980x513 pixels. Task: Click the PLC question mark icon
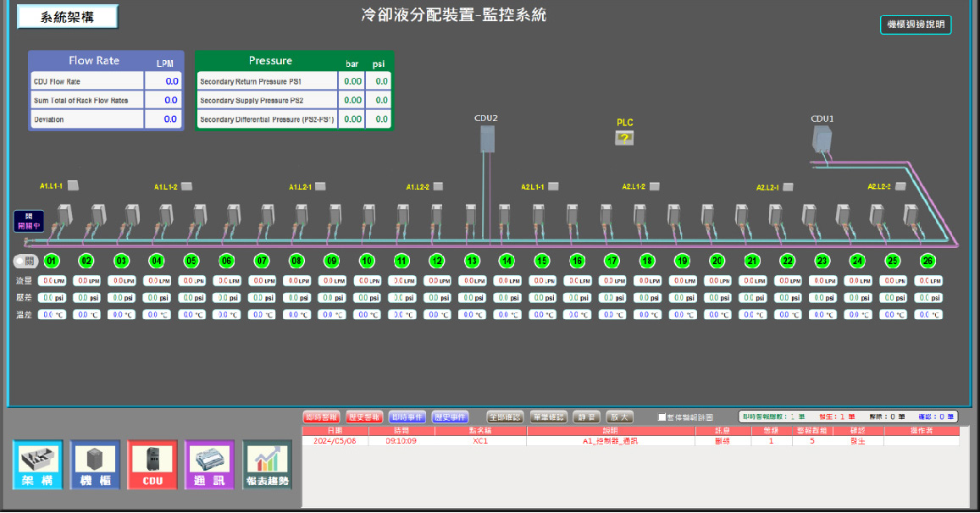coord(624,138)
